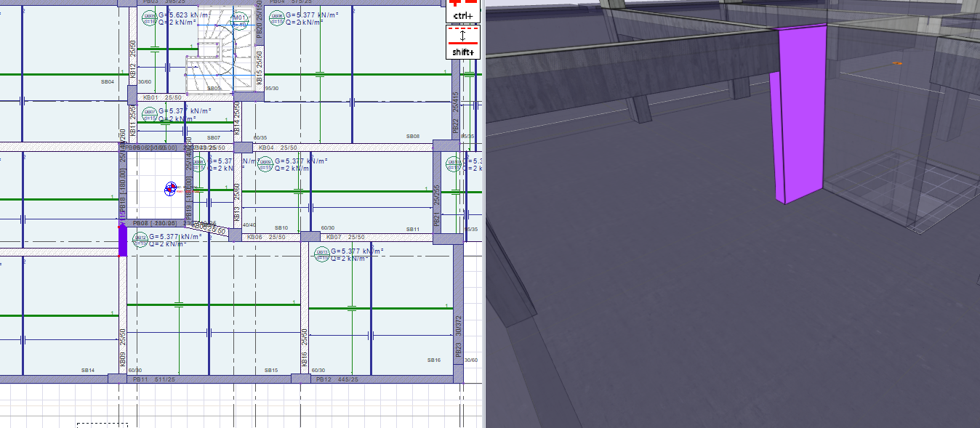
Task: Select slab label SB14
Action: 87,371
